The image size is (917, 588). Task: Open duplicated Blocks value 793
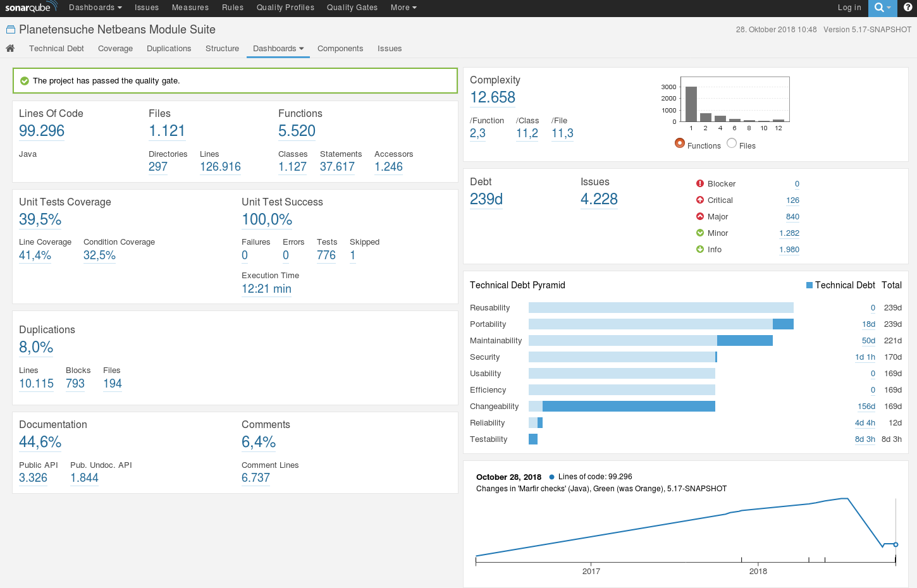coord(75,384)
